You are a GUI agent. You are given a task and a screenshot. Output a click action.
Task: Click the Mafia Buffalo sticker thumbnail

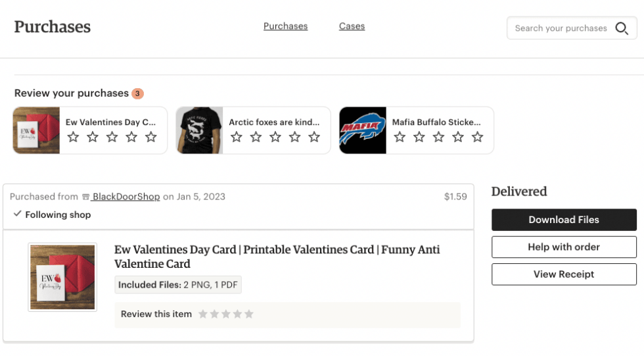363,130
